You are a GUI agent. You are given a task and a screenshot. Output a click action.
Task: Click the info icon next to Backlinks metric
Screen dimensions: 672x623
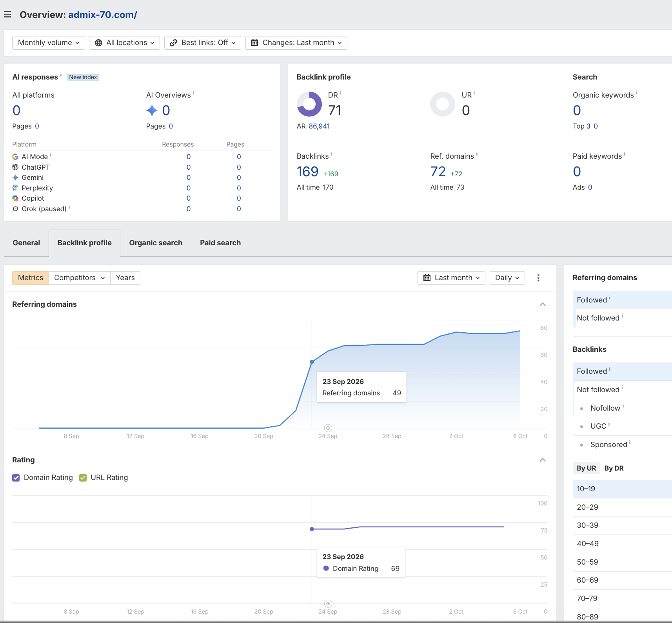[331, 154]
